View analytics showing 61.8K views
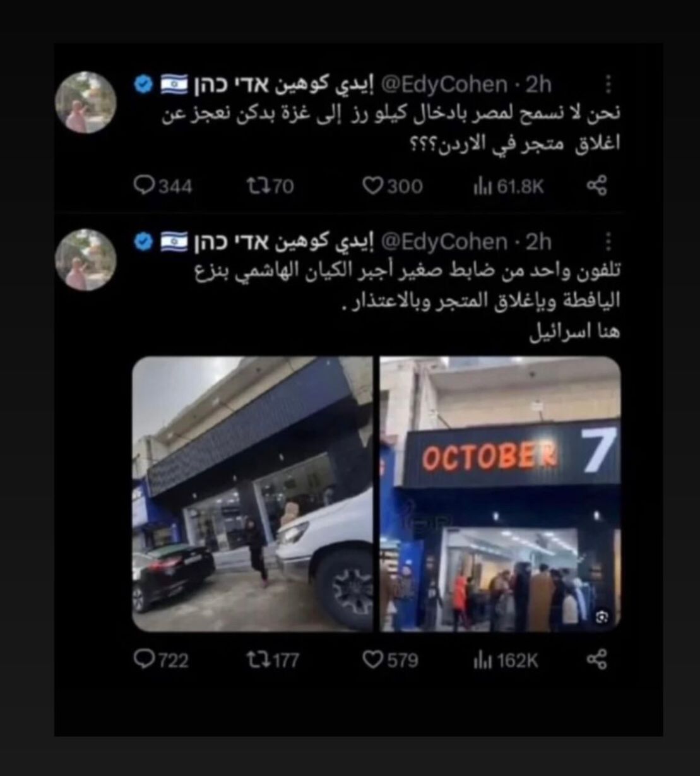This screenshot has width=700, height=776. [x=508, y=186]
